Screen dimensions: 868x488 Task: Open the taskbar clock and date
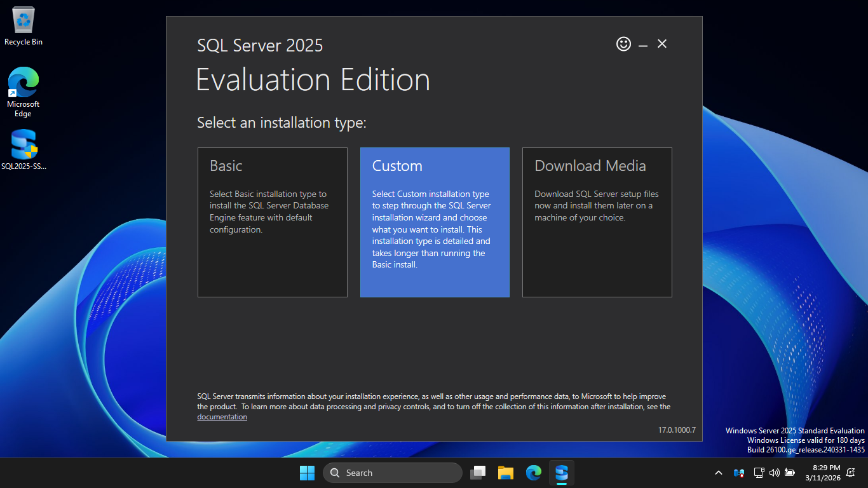[x=826, y=472]
